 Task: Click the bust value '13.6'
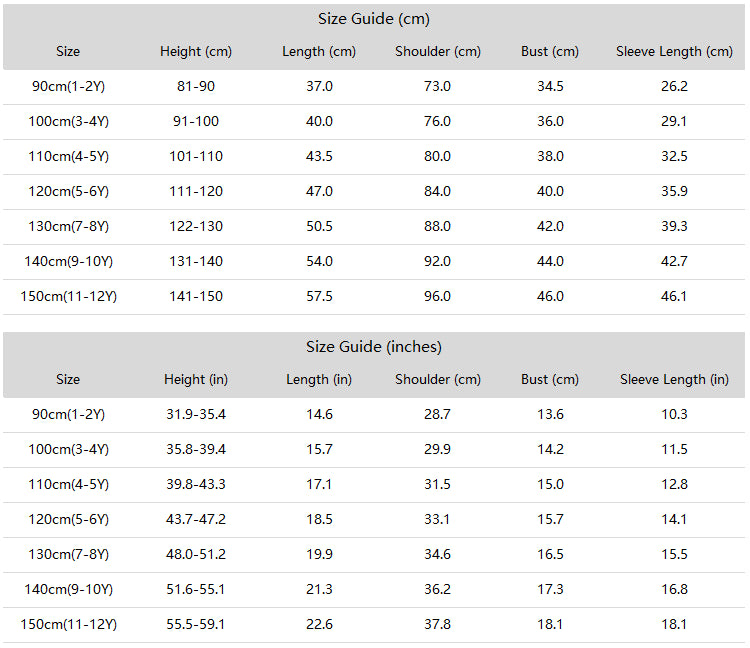(550, 414)
